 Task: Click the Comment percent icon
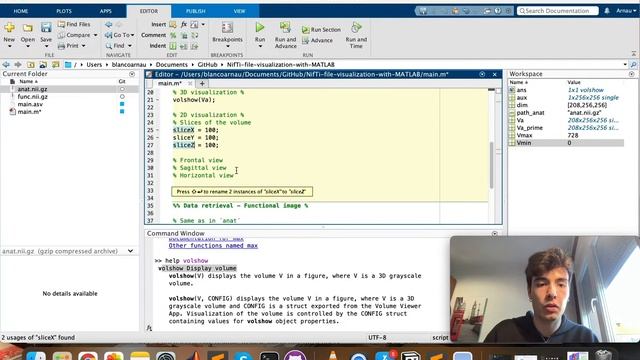tap(173, 36)
